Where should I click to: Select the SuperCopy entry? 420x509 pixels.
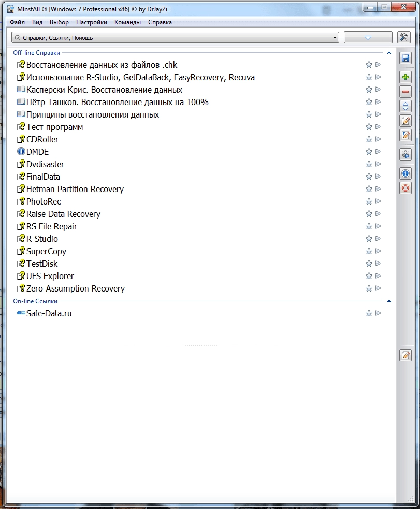pyautogui.click(x=46, y=251)
